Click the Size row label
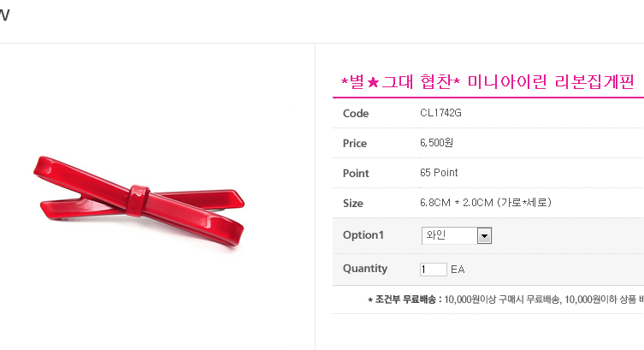 (x=353, y=204)
